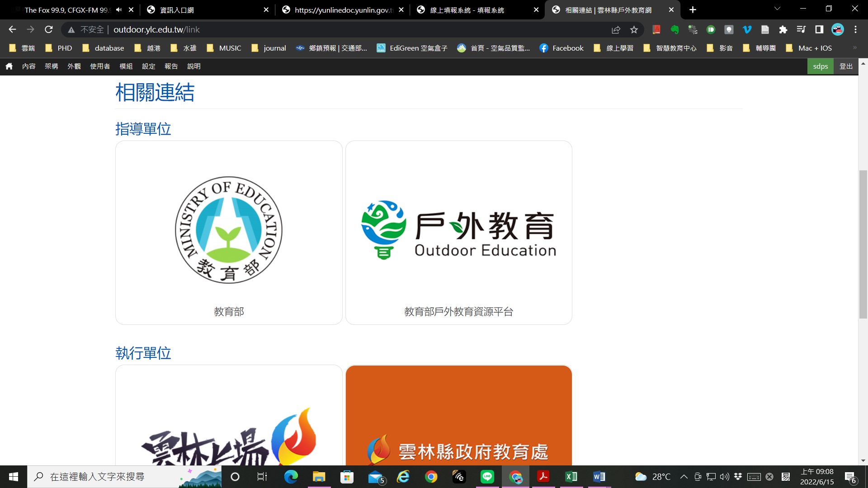This screenshot has width=868, height=488.
Task: Expand tab search dropdown arrow
Action: [x=777, y=9]
